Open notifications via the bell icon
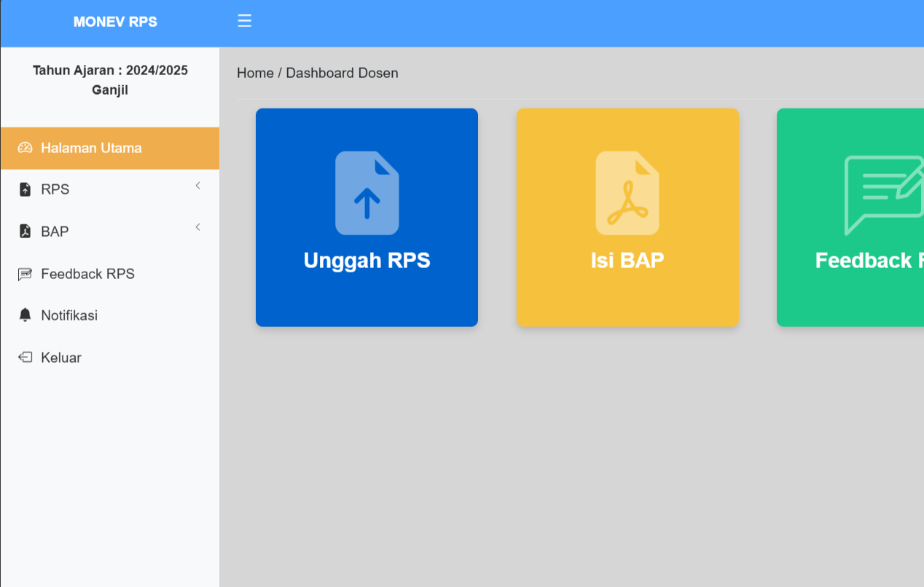 click(24, 315)
